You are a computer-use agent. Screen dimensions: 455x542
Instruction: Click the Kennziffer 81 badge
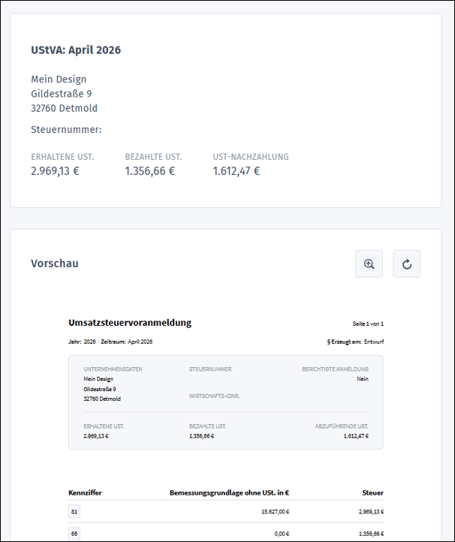74,512
